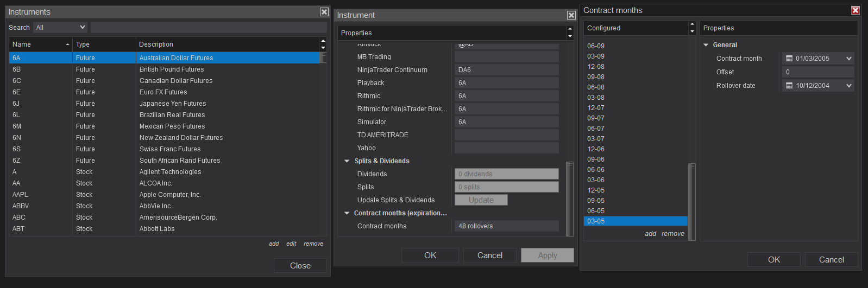Select configured contract month 12-08
868x288 pixels.
click(596, 67)
